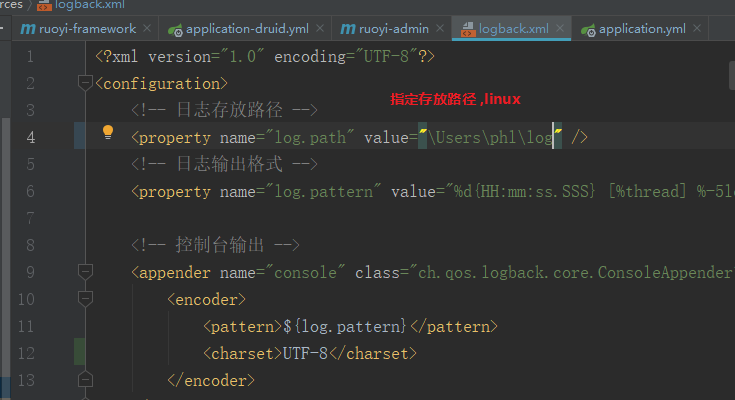Close the application-druid.yml tab

(x=320, y=28)
